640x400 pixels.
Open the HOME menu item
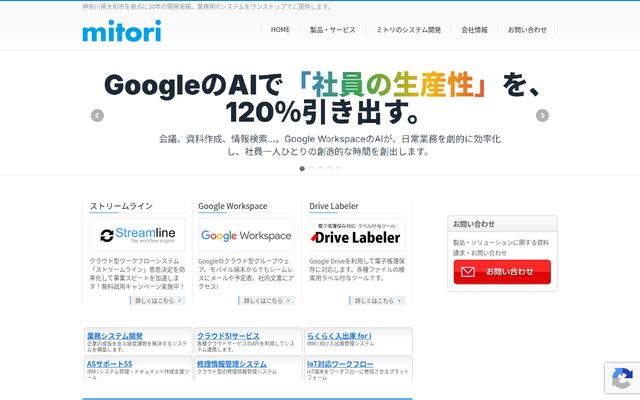[280, 30]
